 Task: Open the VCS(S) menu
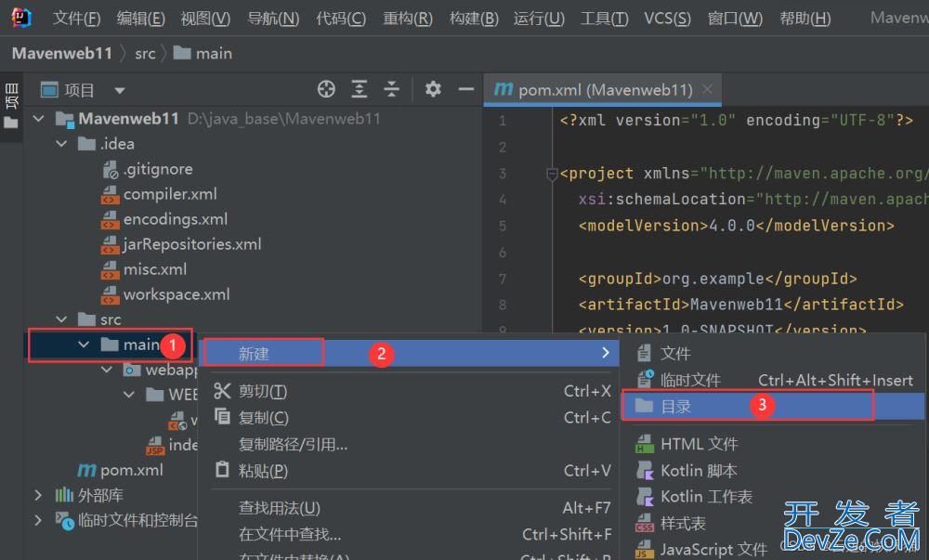(x=667, y=19)
